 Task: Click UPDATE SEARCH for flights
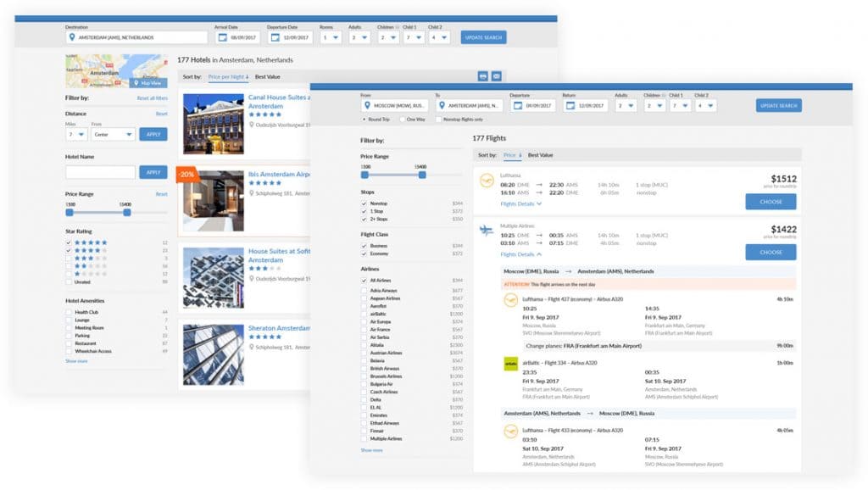(777, 105)
